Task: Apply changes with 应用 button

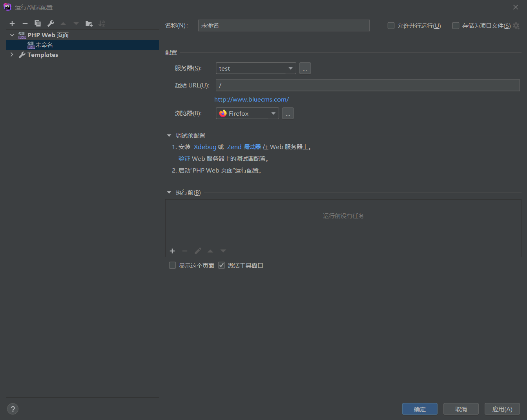Action: (502, 409)
